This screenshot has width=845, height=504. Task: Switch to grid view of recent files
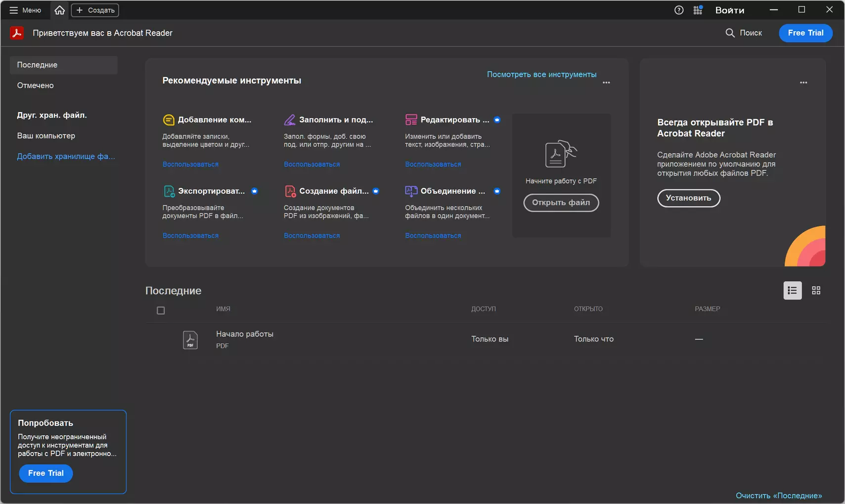pos(816,291)
